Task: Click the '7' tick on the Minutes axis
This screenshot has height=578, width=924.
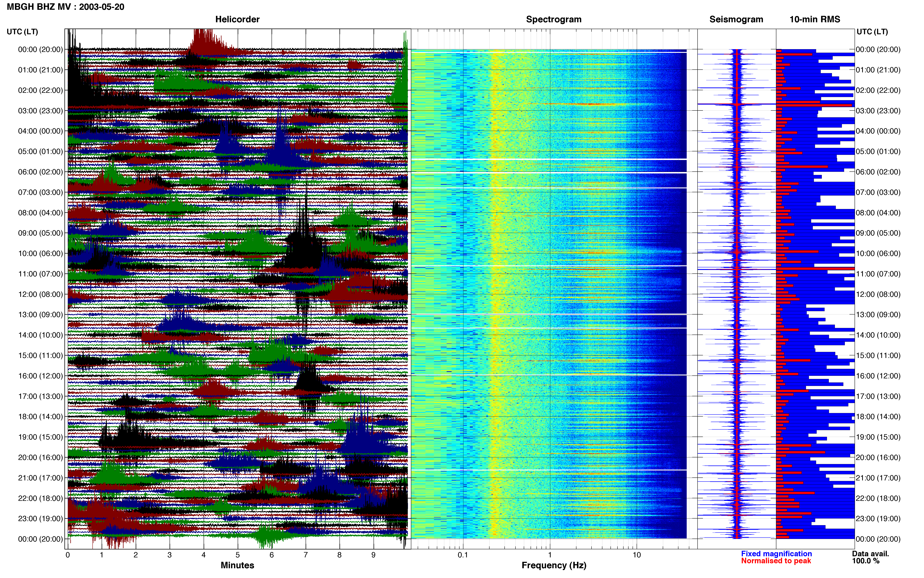Action: pyautogui.click(x=306, y=555)
